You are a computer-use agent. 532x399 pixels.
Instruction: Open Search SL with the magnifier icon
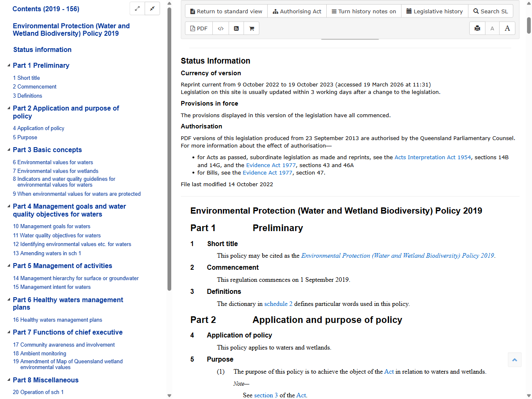pos(490,11)
